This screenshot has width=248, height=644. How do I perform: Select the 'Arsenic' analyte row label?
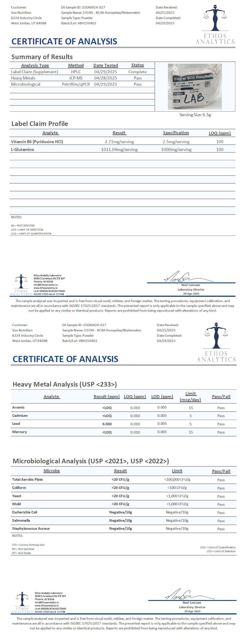(x=18, y=407)
